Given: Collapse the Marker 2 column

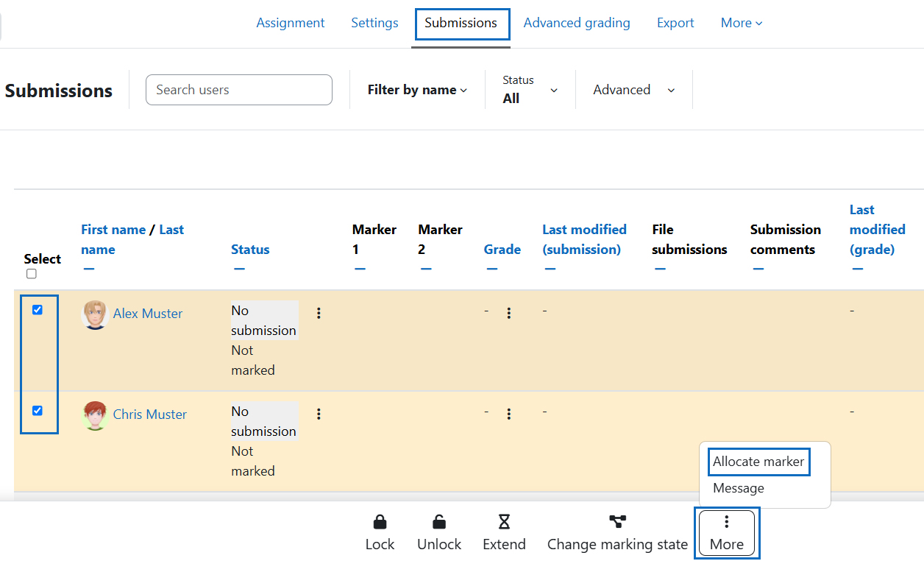Looking at the screenshot, I should pos(426,269).
